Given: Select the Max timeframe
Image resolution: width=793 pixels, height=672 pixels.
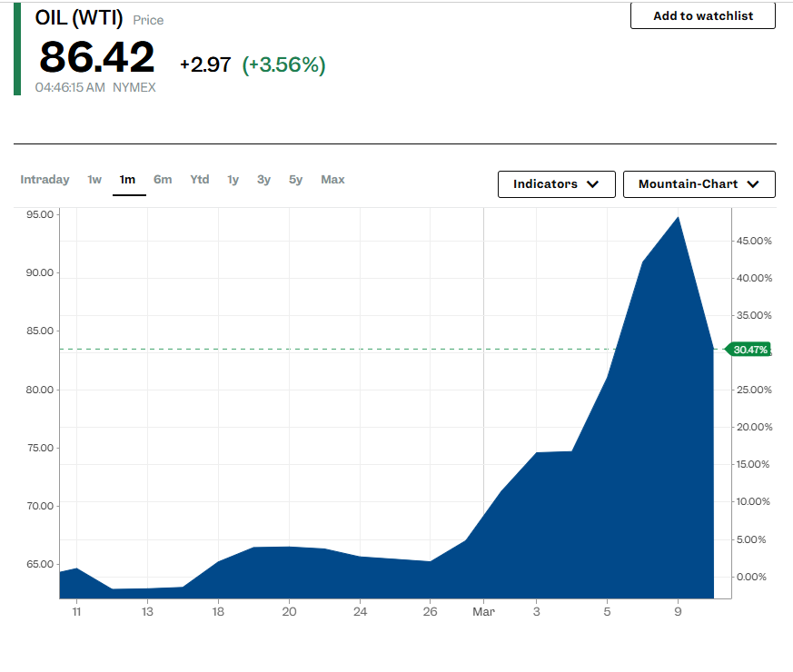Looking at the screenshot, I should (332, 179).
